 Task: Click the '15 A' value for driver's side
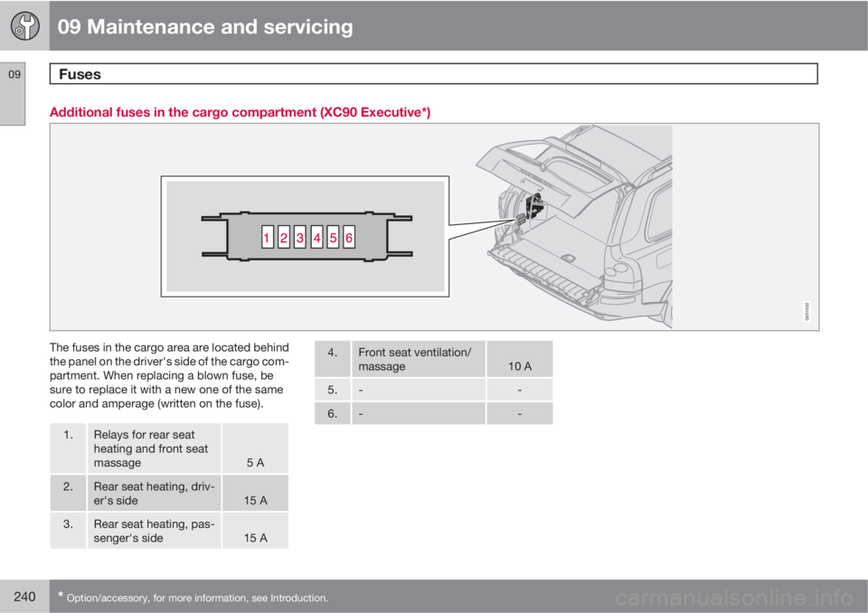(255, 500)
